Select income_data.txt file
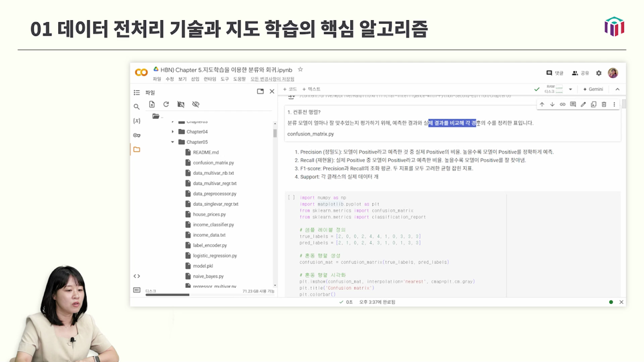This screenshot has height=362, width=644. [x=209, y=235]
